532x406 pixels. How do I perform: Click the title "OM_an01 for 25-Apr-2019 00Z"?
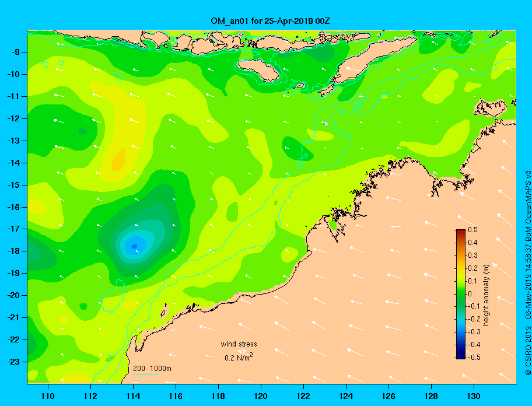tap(270, 21)
